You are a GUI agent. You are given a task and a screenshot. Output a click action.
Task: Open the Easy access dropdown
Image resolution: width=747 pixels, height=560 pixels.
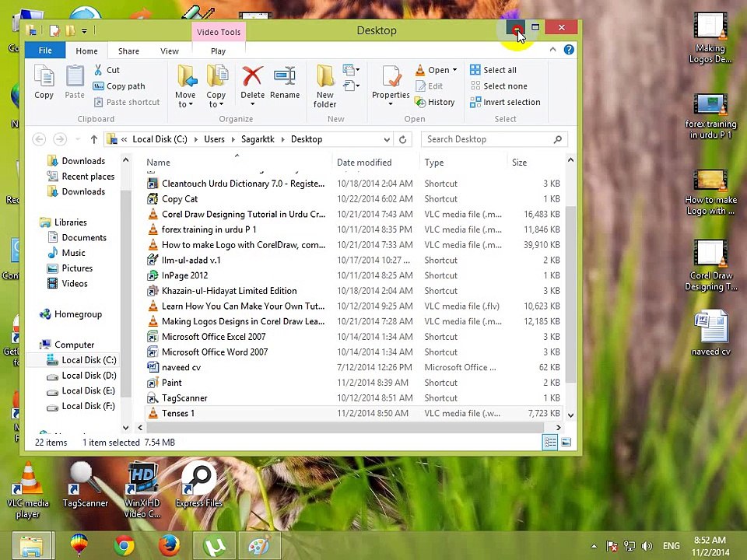point(351,86)
